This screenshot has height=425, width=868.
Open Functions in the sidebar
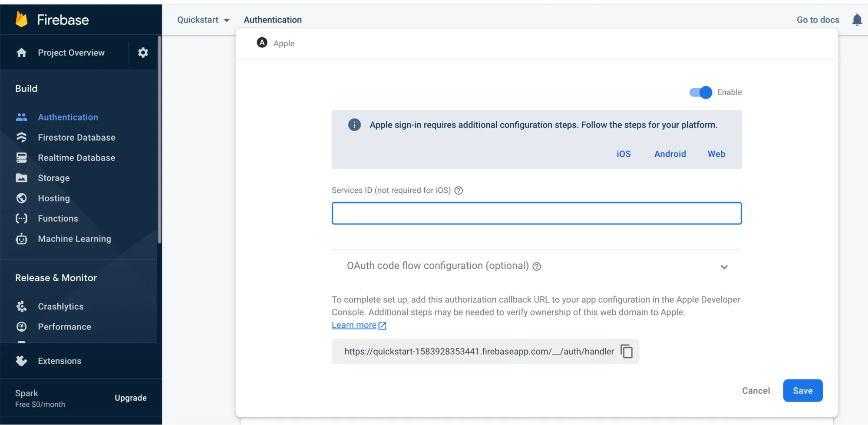pos(58,218)
